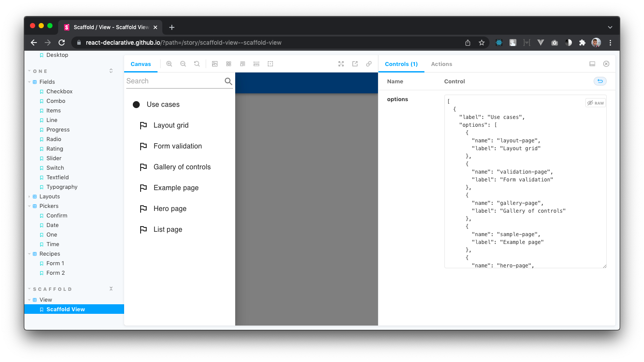Open the Desktop story
644x362 pixels.
57,55
